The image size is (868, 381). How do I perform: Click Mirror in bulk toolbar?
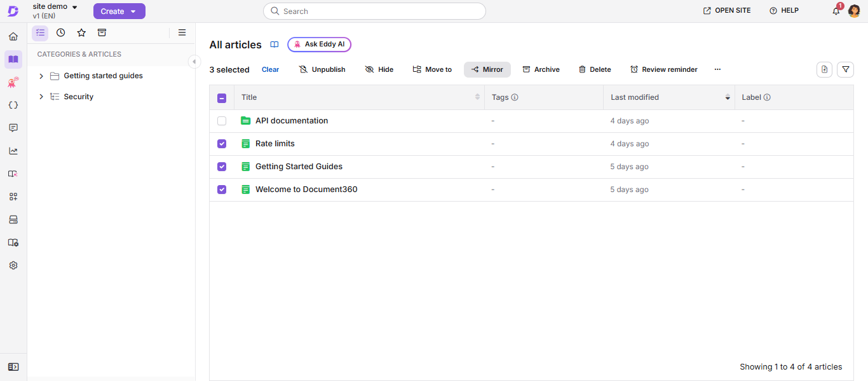tap(487, 69)
